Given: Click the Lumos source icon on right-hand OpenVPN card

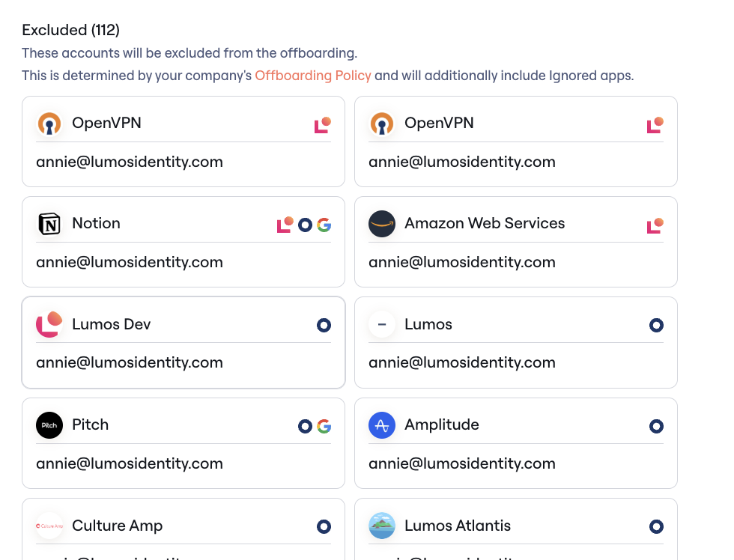Looking at the screenshot, I should pos(655,125).
